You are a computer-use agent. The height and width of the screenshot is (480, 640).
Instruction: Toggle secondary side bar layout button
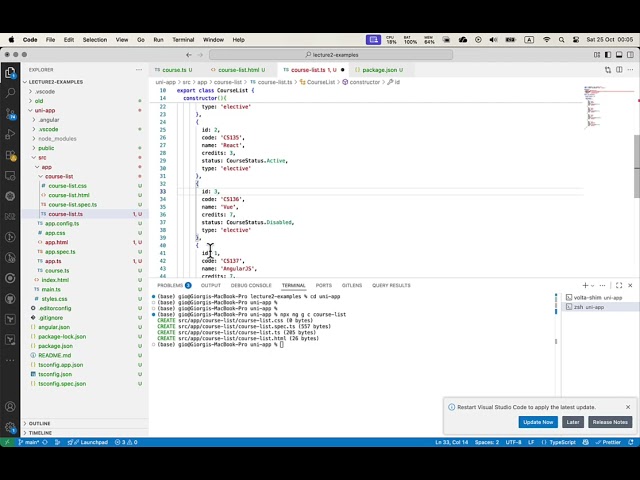tap(630, 55)
